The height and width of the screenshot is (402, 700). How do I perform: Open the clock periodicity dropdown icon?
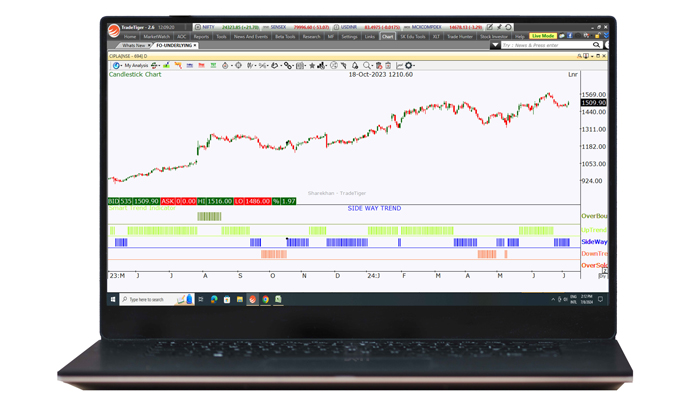pos(226,66)
